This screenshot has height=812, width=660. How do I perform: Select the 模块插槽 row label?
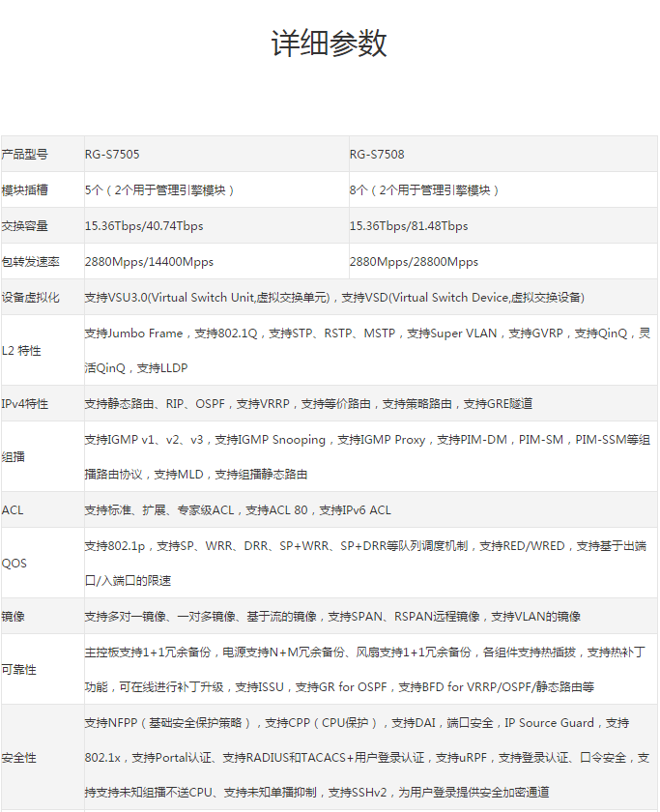click(24, 190)
